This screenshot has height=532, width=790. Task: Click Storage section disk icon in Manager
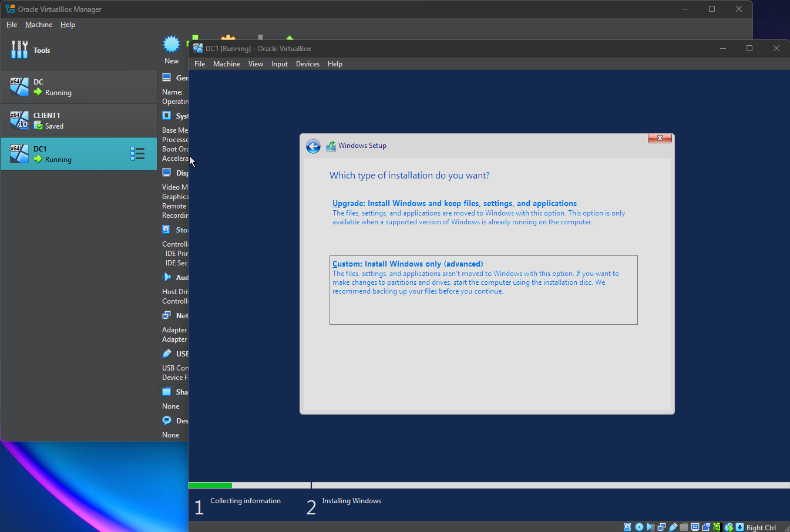tap(166, 230)
